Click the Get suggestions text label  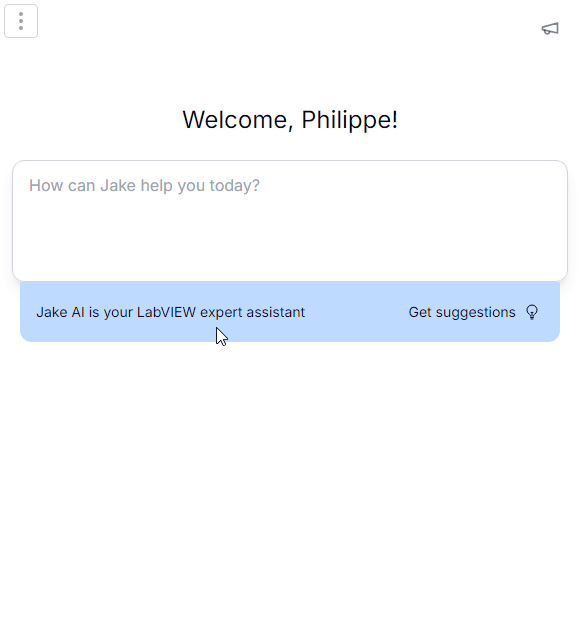[462, 312]
